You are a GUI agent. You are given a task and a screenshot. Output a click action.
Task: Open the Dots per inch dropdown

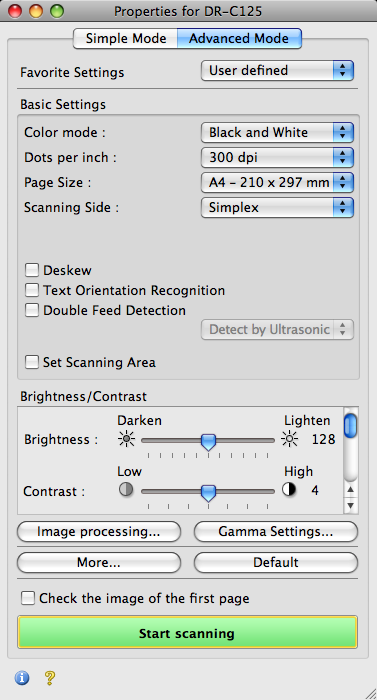click(x=277, y=158)
